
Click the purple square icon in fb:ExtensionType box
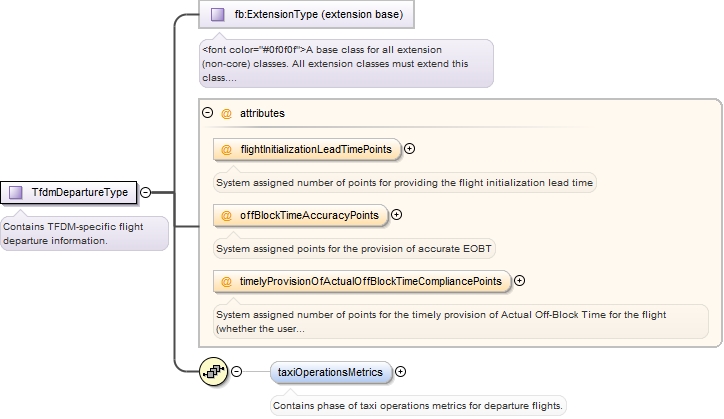coord(217,14)
